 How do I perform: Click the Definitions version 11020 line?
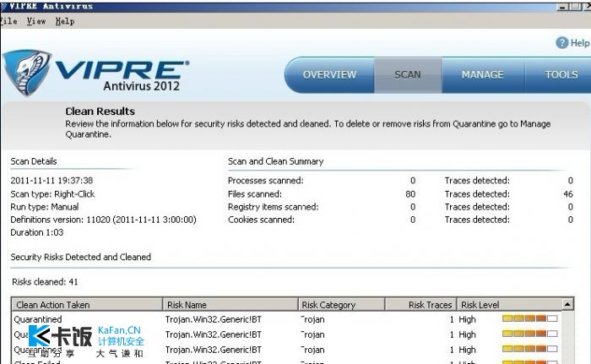click(103, 220)
